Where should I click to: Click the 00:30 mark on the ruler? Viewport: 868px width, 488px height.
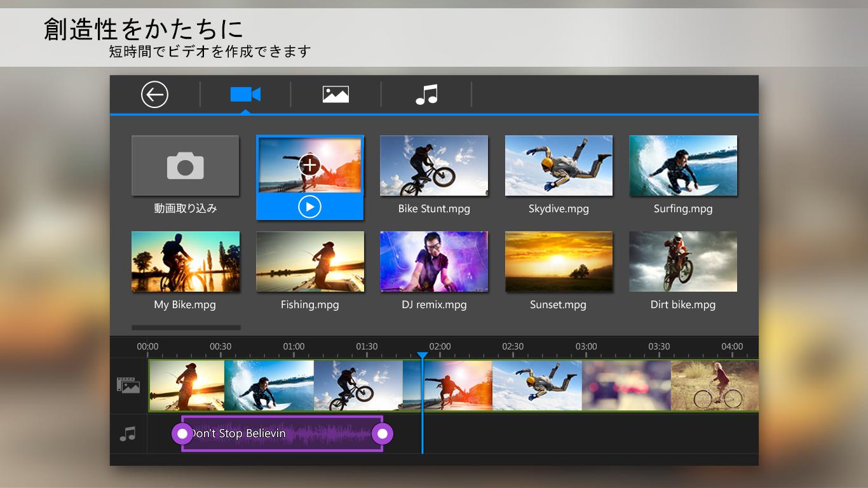(x=220, y=346)
